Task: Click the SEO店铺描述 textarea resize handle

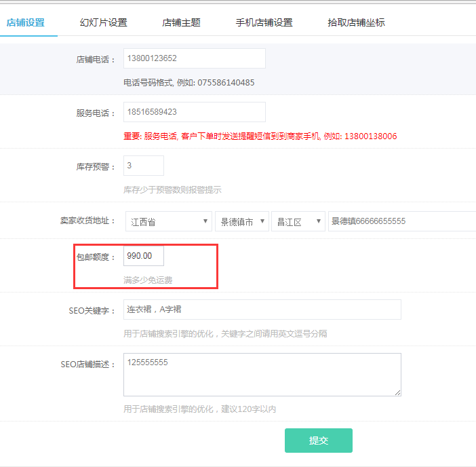Action: (397, 392)
